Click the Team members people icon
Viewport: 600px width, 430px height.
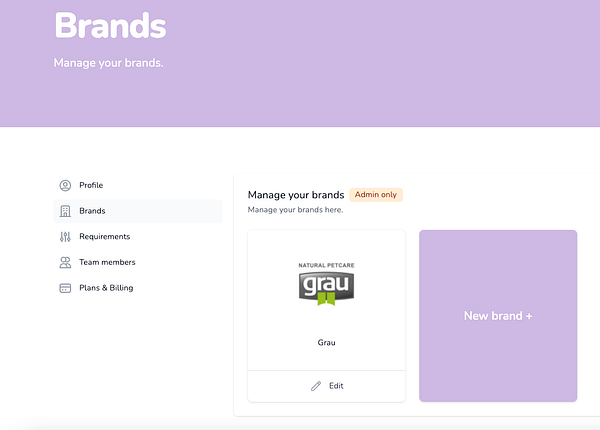point(65,262)
